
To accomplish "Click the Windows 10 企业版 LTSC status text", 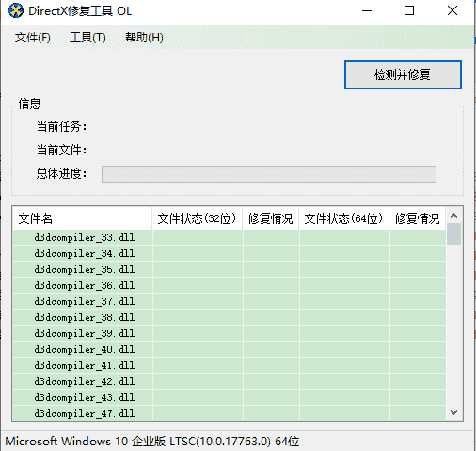I will [152, 442].
